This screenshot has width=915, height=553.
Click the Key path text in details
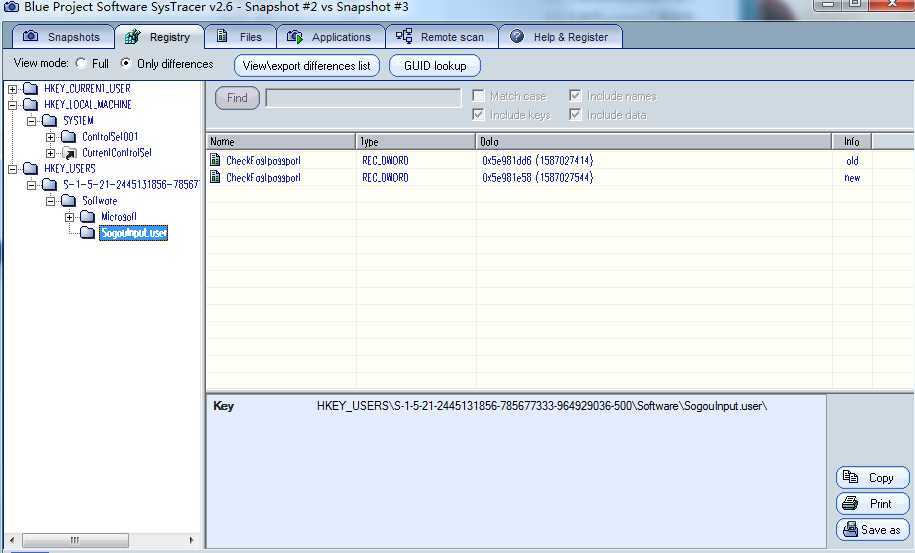(542, 406)
